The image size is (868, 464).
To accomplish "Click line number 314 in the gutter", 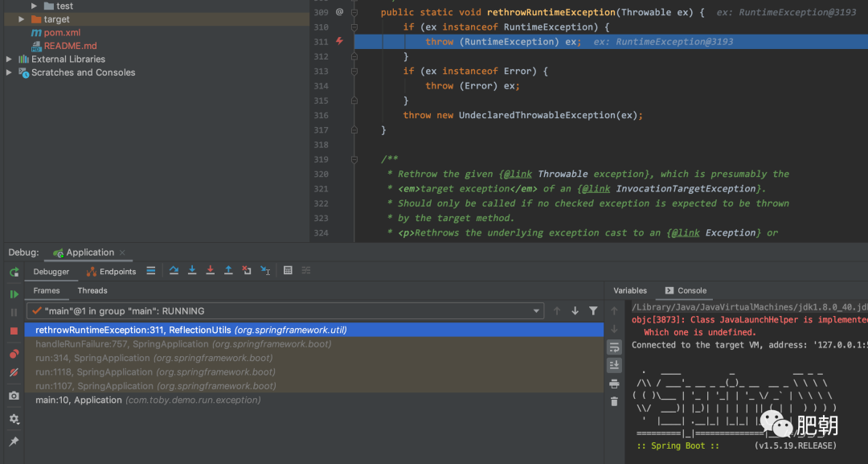I will pos(321,86).
